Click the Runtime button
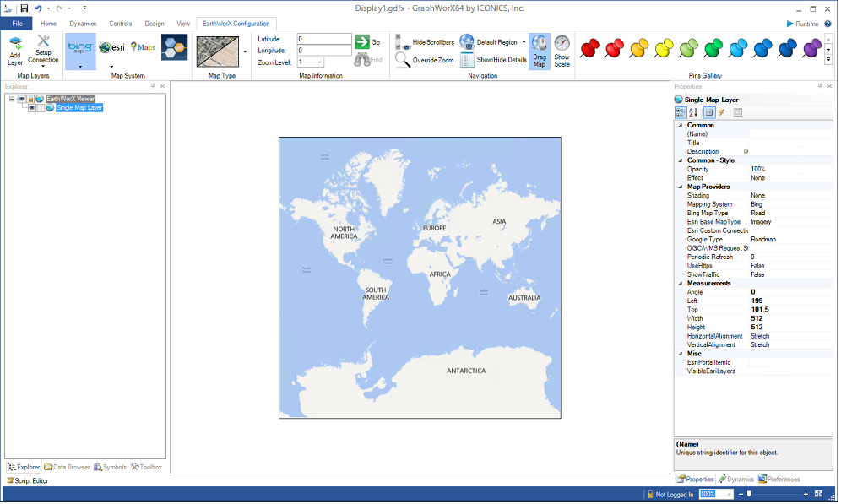Screen dimensions: 841x504 pos(802,24)
